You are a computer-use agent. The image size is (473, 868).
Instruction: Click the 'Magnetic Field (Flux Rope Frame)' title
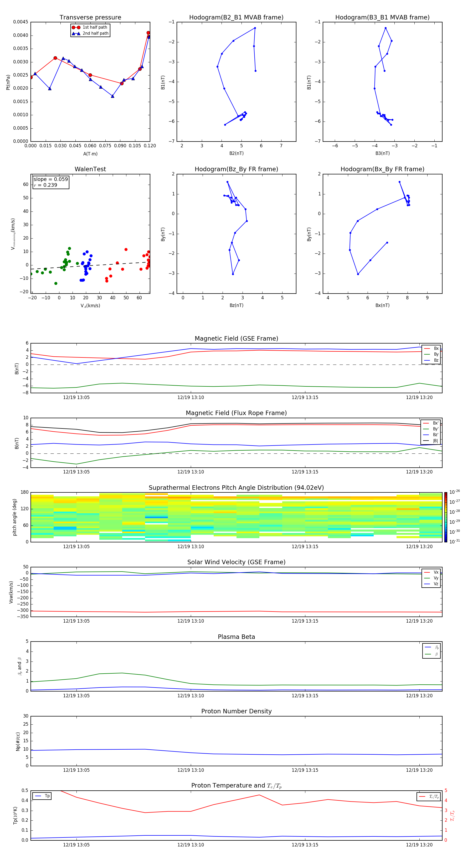(x=236, y=413)
